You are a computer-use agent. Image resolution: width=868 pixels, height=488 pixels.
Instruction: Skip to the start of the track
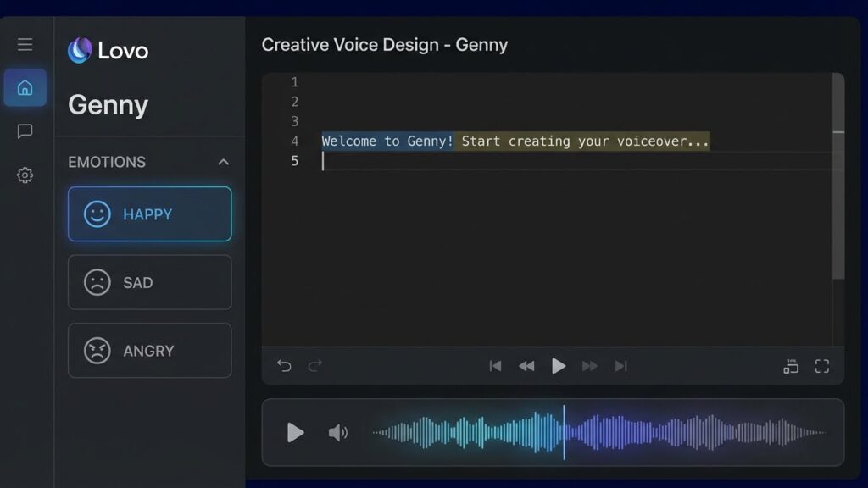(x=495, y=366)
